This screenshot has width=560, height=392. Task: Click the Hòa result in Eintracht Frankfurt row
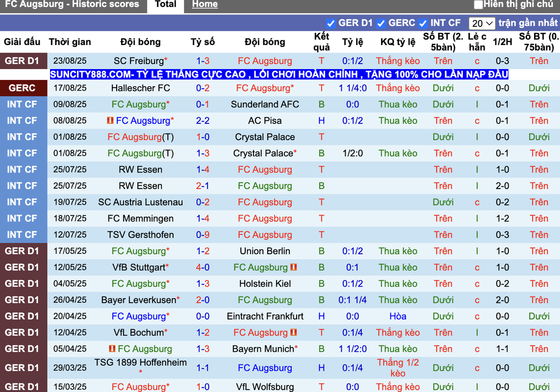tap(398, 317)
